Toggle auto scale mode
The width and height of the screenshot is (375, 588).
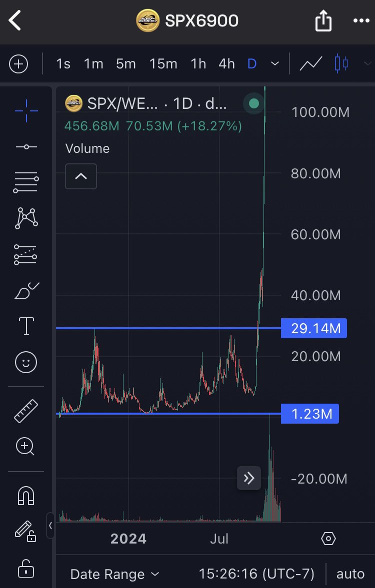pos(350,574)
